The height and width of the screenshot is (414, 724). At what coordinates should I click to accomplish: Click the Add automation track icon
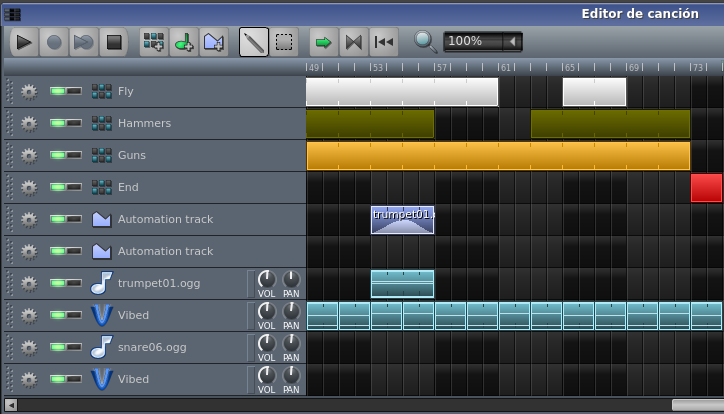[x=213, y=42]
